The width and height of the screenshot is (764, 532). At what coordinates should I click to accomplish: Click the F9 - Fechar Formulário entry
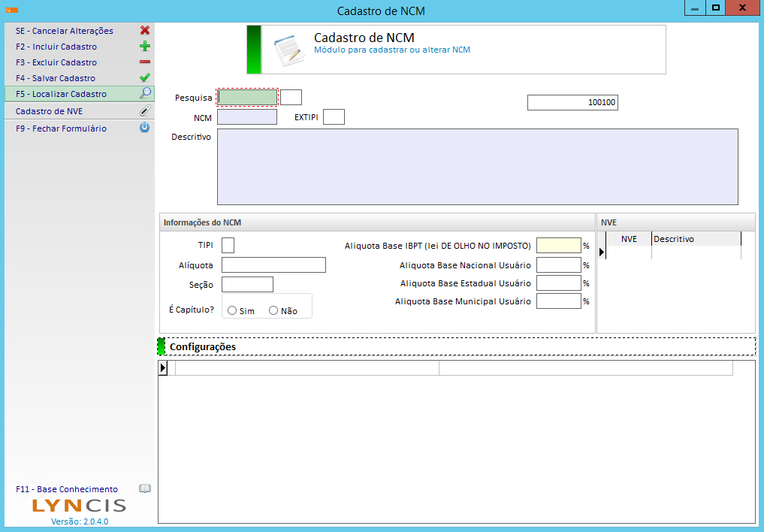(61, 128)
